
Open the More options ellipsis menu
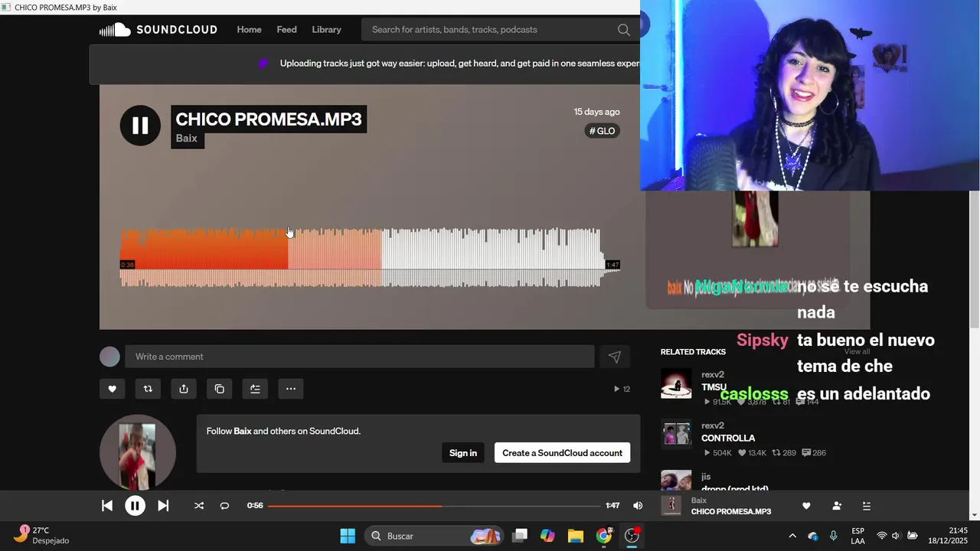(x=291, y=389)
